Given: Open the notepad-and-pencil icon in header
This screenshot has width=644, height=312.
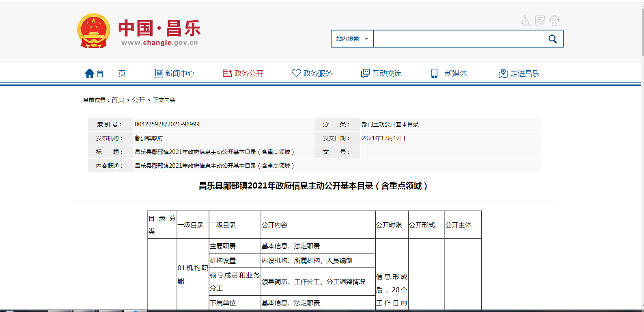Looking at the screenshot, I should click(540, 21).
